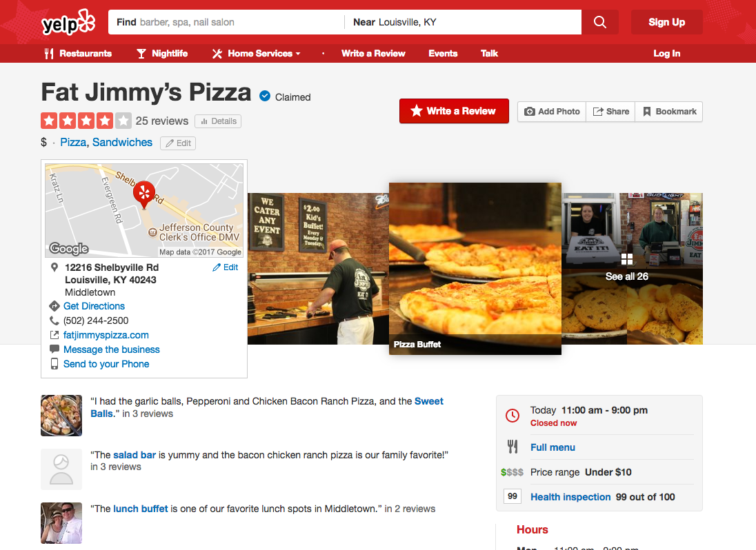Click the 25 reviews text
Screen dimensions: 756x550
click(x=162, y=121)
